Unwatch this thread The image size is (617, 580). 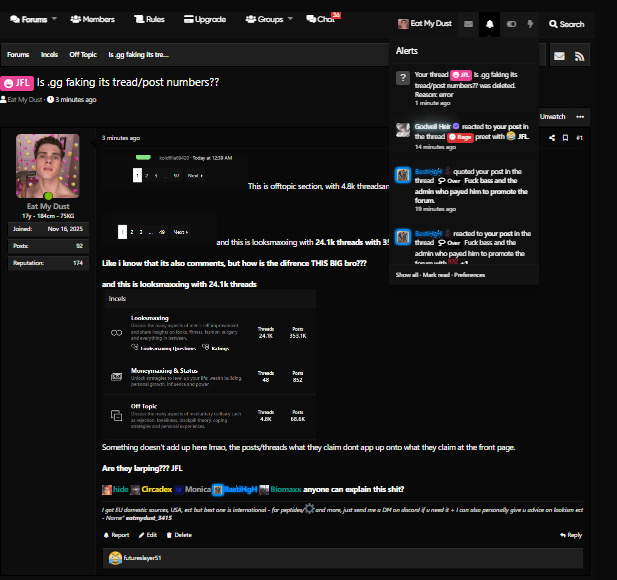pyautogui.click(x=552, y=117)
